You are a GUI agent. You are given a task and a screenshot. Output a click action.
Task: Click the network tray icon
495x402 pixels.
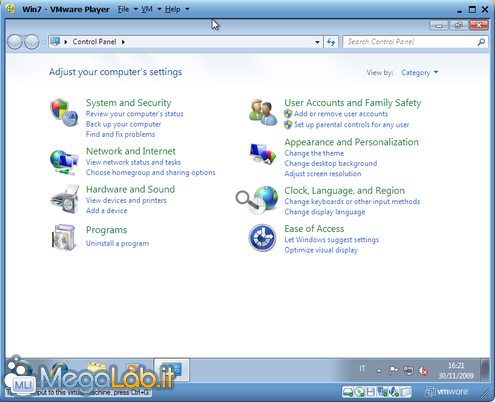pyautogui.click(x=408, y=370)
